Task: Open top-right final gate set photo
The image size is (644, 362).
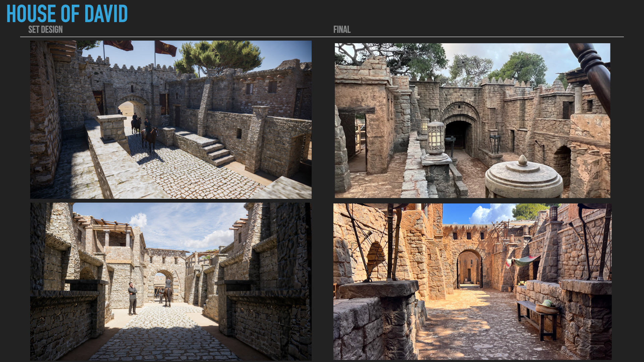Action: point(472,120)
